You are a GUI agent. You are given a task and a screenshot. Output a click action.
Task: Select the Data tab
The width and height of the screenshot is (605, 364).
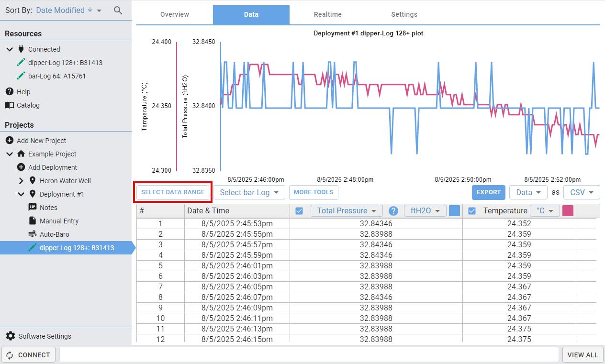251,14
